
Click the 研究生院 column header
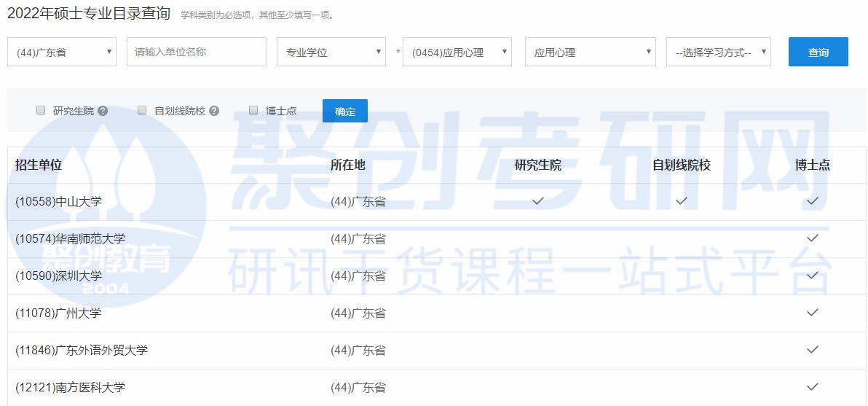[538, 165]
